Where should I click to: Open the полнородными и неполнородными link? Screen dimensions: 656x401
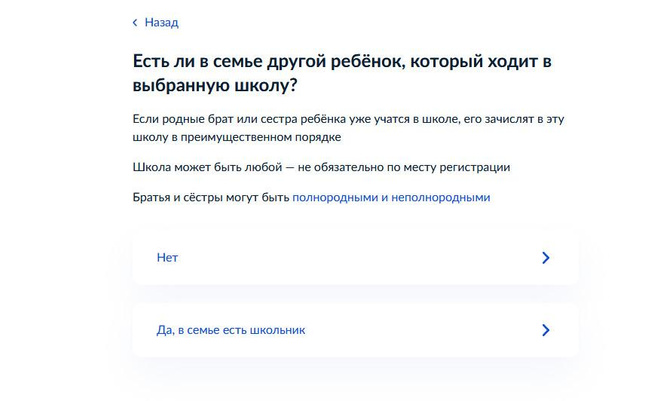click(x=390, y=198)
